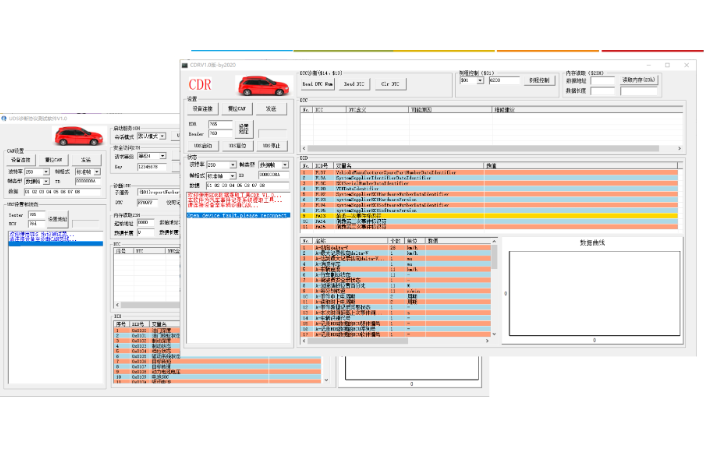Click the parameter list vertical scrollbar

[x=495, y=287]
